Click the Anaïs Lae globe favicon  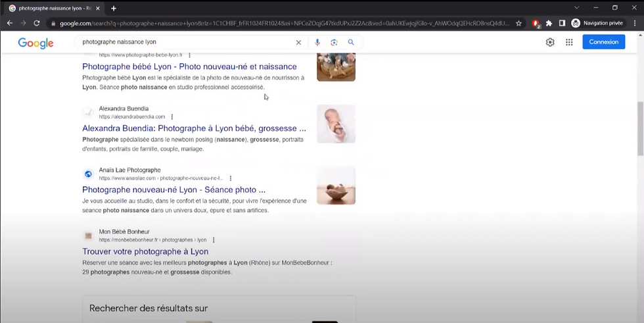click(88, 174)
